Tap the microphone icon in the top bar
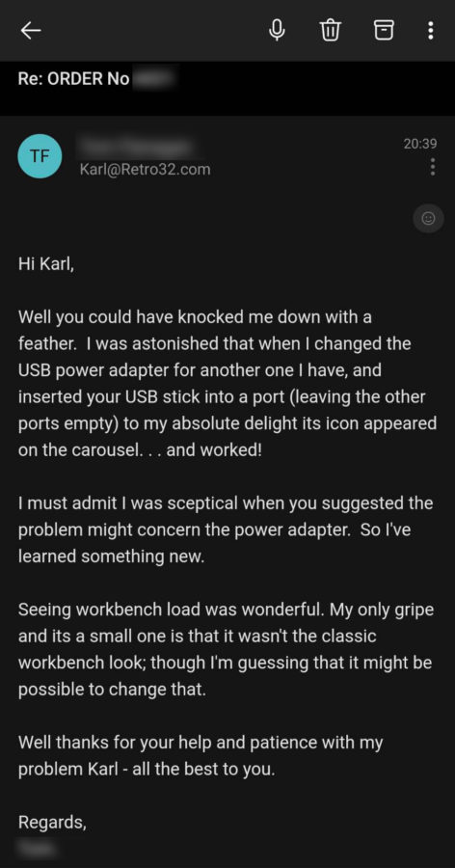 pyautogui.click(x=278, y=30)
